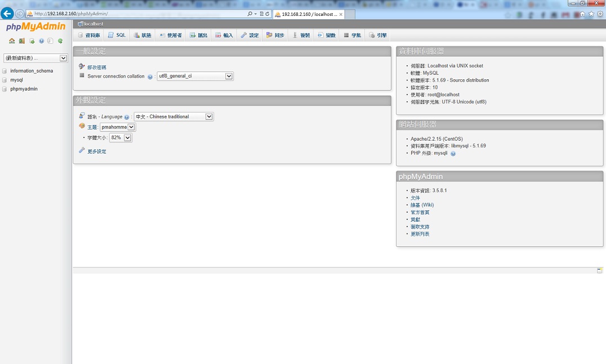Open theme dropdown showing pmahomme
This screenshot has width=606, height=364.
118,127
